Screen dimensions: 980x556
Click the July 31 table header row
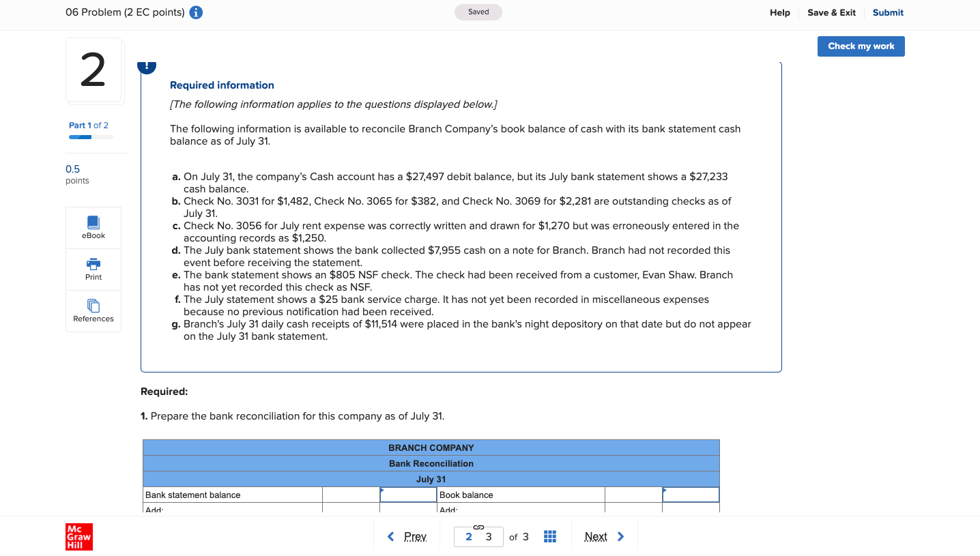tap(431, 479)
